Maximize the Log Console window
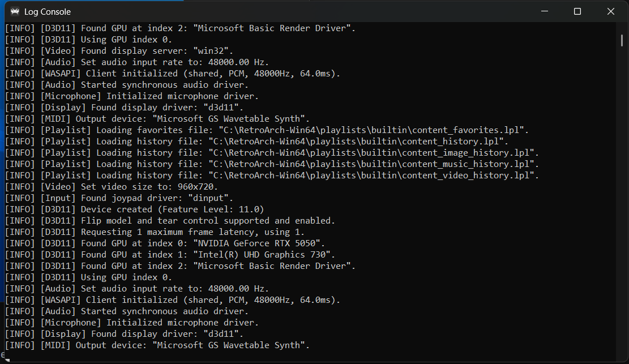Viewport: 629px width, 364px height. click(577, 11)
